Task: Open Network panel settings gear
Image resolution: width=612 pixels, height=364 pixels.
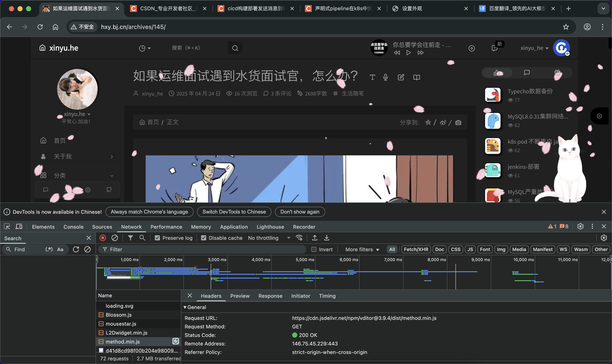Action: point(604,238)
